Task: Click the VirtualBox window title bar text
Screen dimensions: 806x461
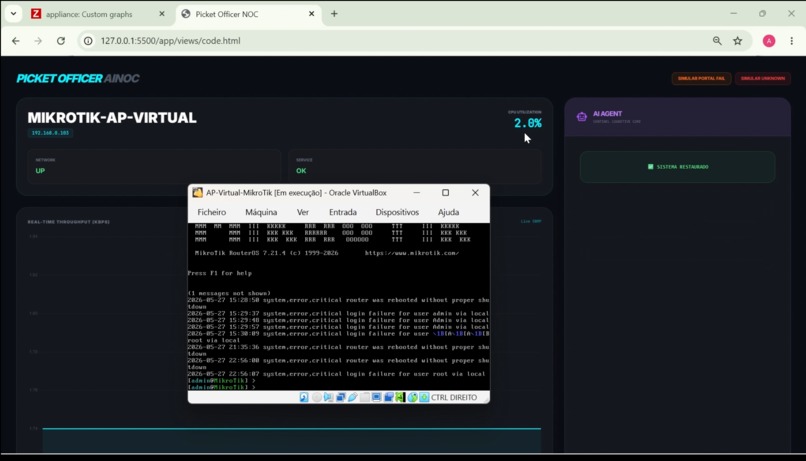Action: pyautogui.click(x=296, y=193)
